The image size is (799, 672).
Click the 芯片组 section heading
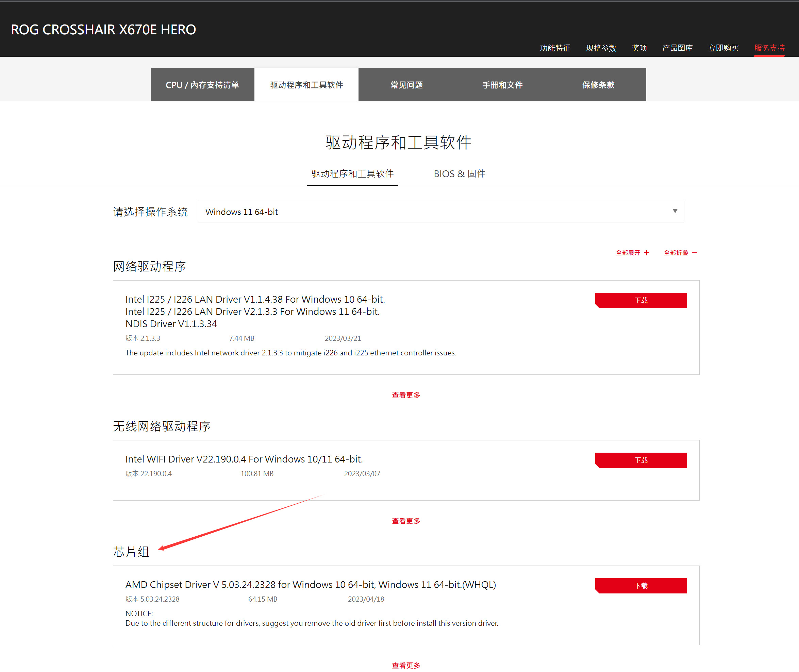pyautogui.click(x=131, y=552)
